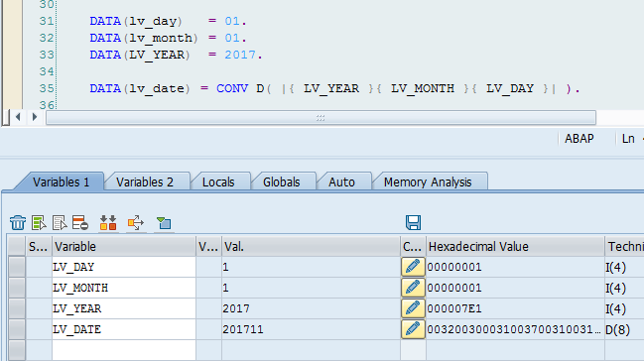Open the Globals tab
Image resolution: width=644 pixels, height=361 pixels.
click(x=282, y=181)
